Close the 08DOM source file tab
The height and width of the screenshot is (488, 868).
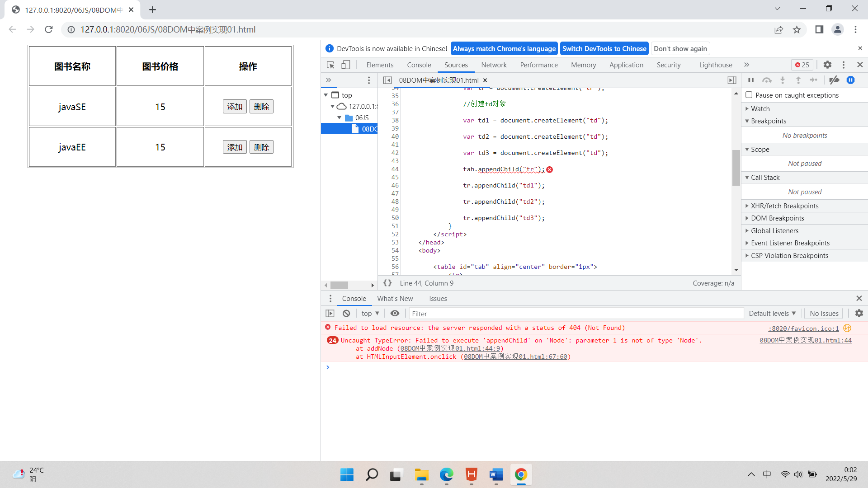[x=485, y=80]
